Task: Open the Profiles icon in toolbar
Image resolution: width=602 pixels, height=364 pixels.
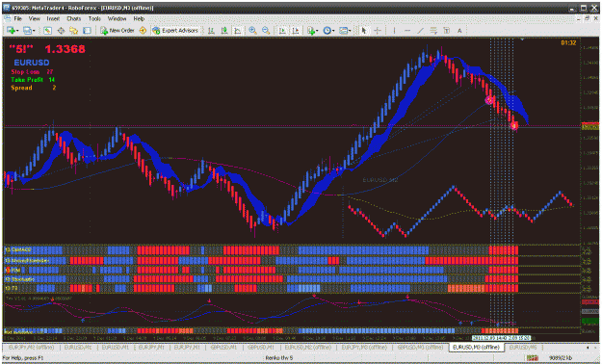Action: (x=27, y=31)
